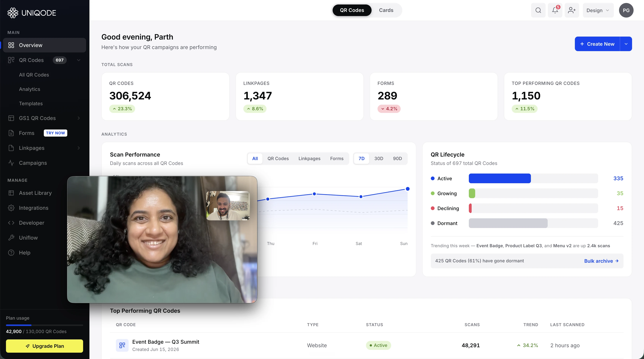Select the 30D time range

click(378, 158)
